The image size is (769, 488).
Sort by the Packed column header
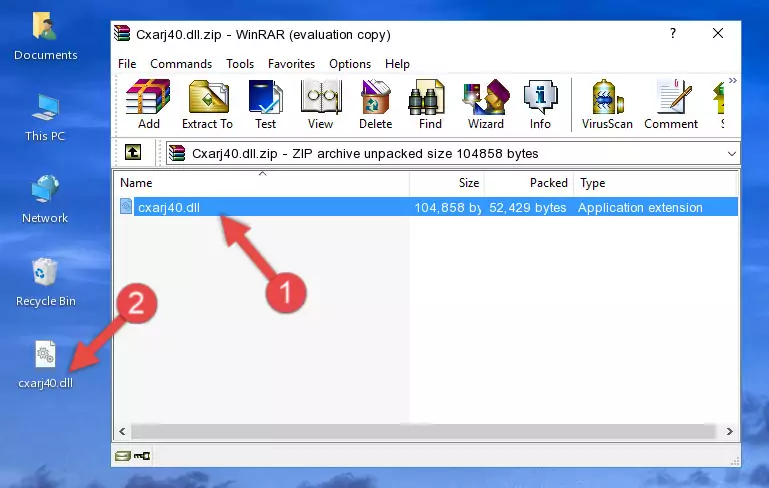click(529, 183)
